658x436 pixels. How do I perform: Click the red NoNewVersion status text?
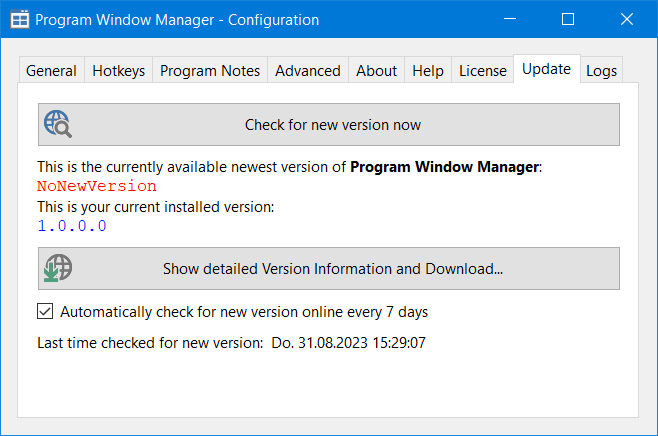tap(97, 186)
